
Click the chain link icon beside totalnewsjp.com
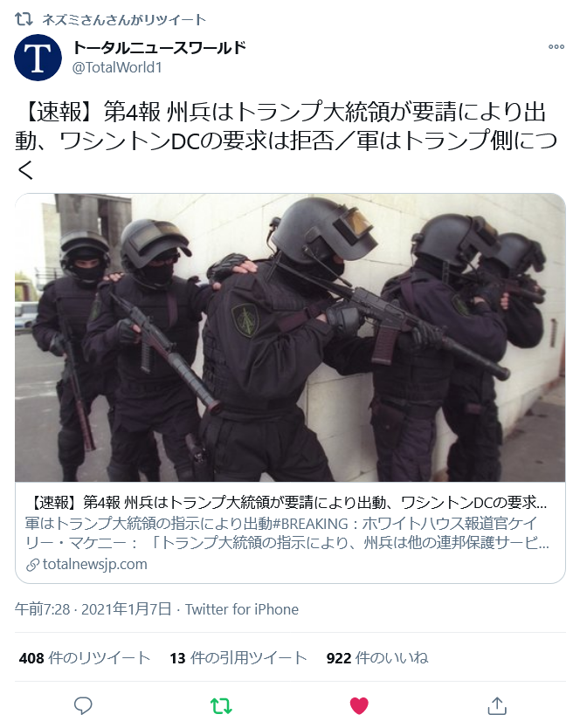coord(32,565)
